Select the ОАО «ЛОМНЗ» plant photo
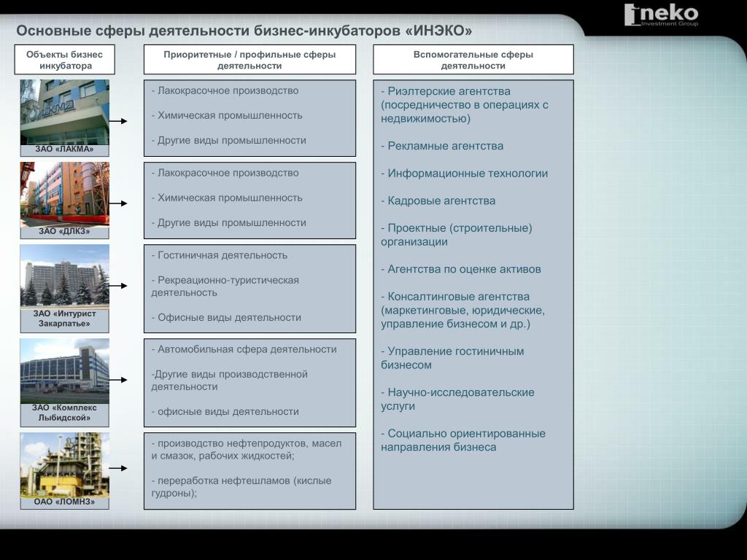Screen dimensions: 747x560 pos(65,465)
